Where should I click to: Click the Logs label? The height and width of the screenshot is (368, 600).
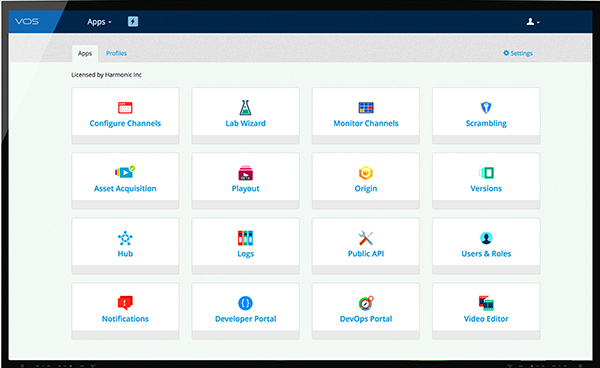[245, 254]
